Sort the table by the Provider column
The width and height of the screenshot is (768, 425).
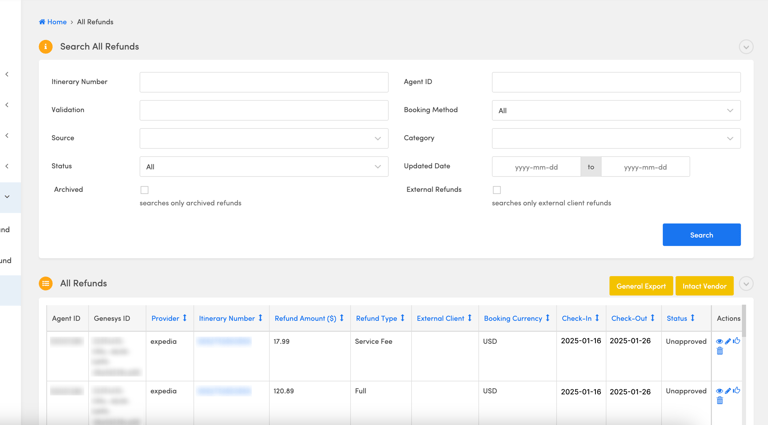[x=169, y=318]
